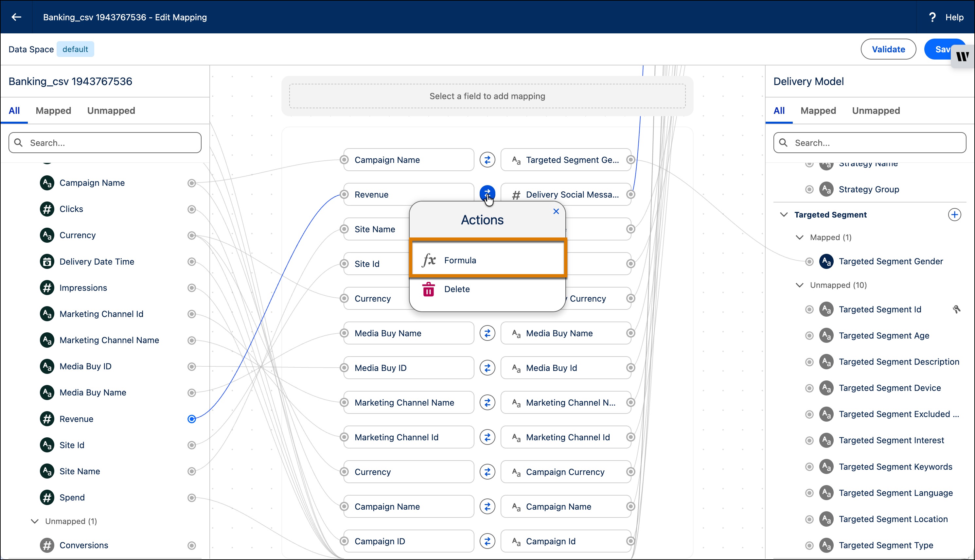Image resolution: width=975 pixels, height=560 pixels.
Task: Choose Delete in the Actions popup
Action: pos(487,289)
